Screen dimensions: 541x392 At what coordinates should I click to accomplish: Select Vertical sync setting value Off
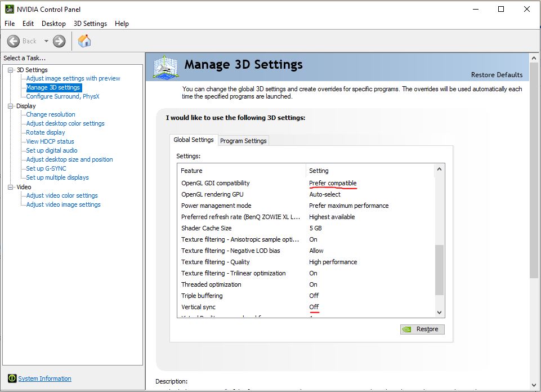coord(314,307)
